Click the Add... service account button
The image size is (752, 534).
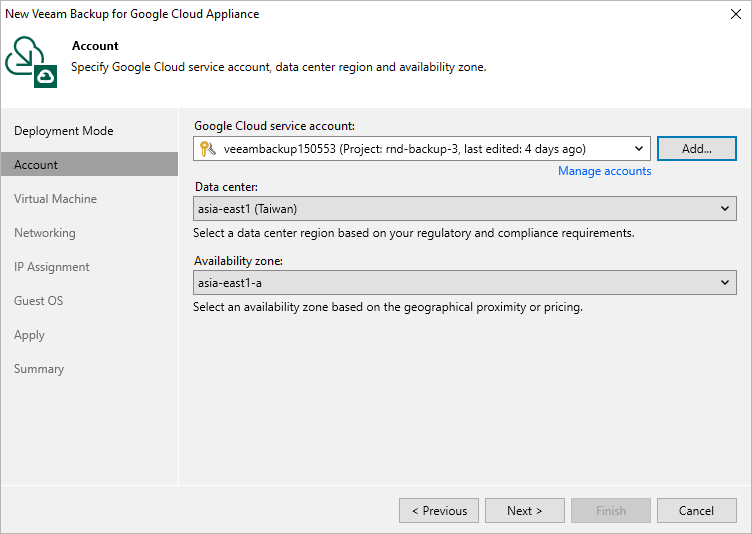pos(696,149)
